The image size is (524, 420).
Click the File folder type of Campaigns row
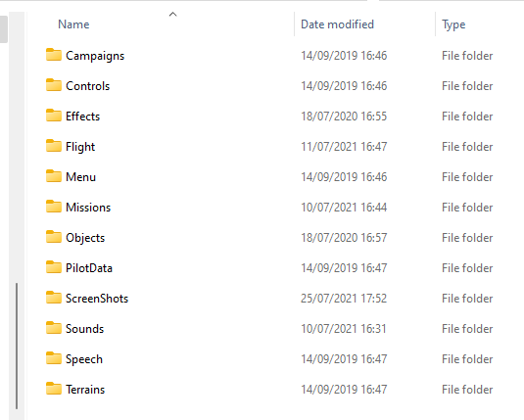point(467,56)
